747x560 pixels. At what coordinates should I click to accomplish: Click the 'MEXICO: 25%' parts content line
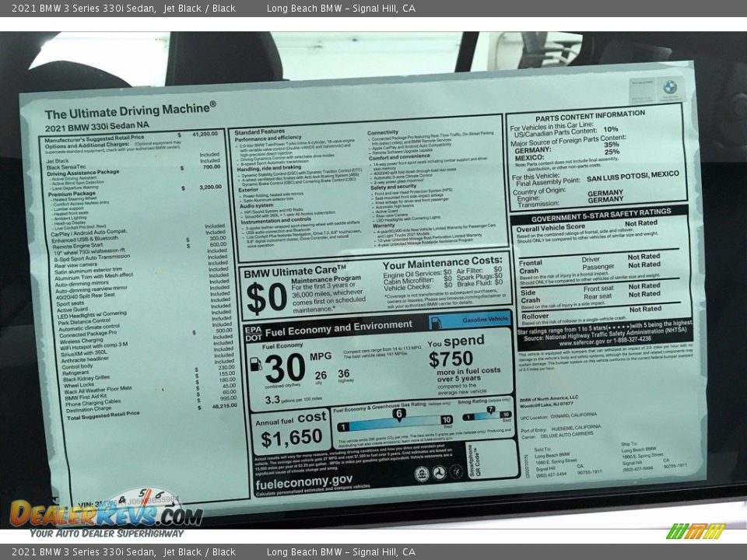[567, 155]
